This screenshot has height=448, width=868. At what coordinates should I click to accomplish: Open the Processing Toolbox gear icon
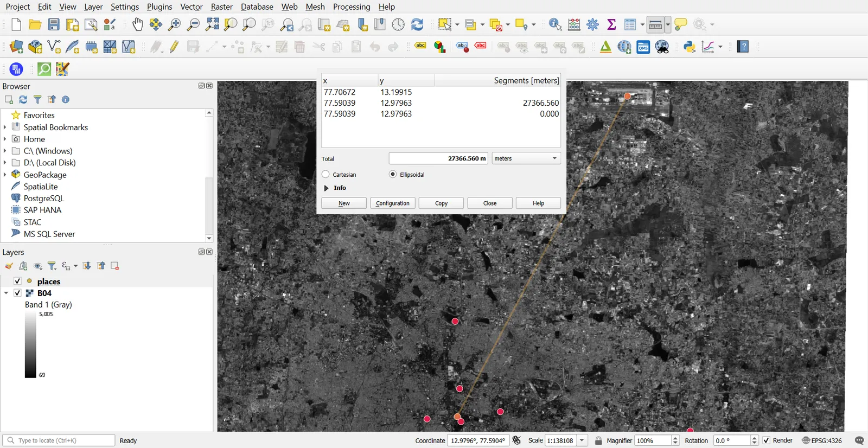coord(593,24)
